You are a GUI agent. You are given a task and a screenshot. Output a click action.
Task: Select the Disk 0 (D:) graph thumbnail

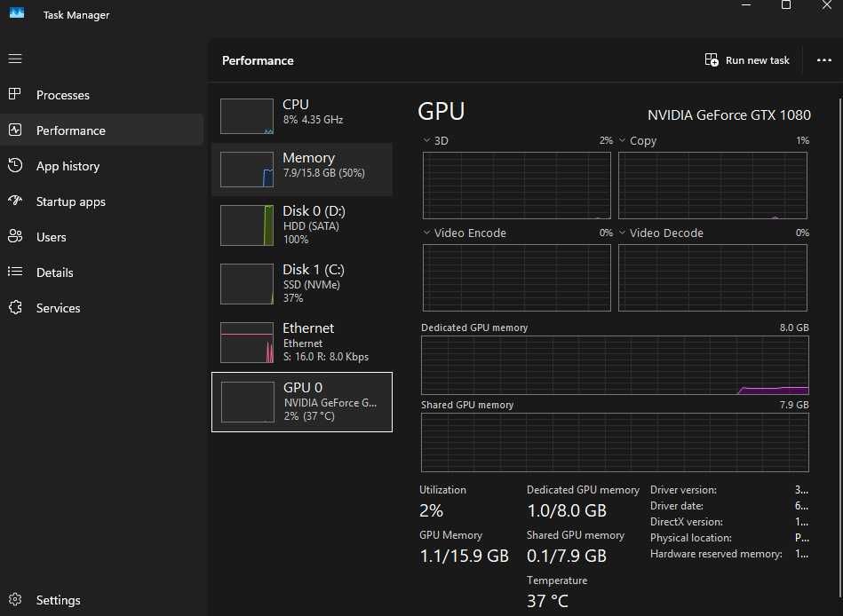click(x=247, y=225)
